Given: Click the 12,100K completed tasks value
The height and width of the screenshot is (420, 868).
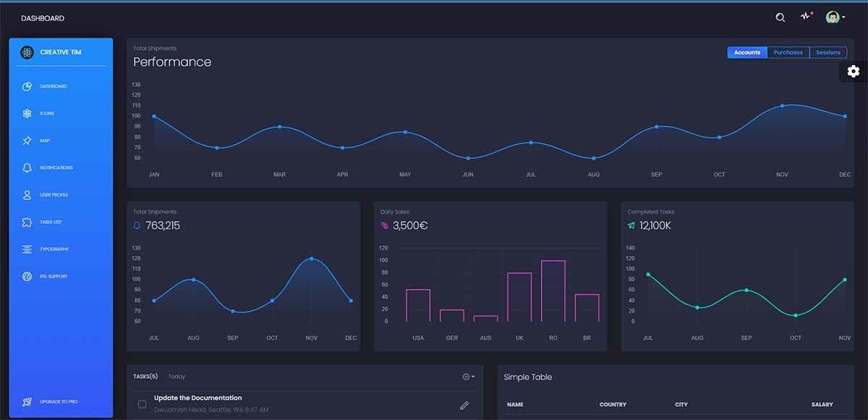Looking at the screenshot, I should tap(655, 226).
